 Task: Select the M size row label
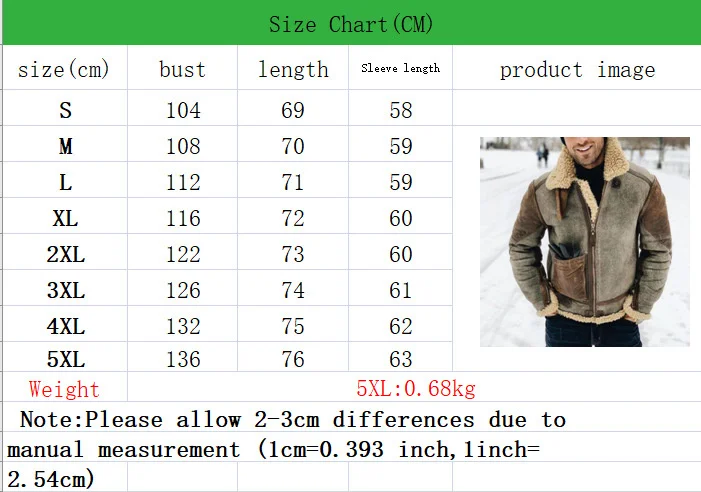(65, 144)
